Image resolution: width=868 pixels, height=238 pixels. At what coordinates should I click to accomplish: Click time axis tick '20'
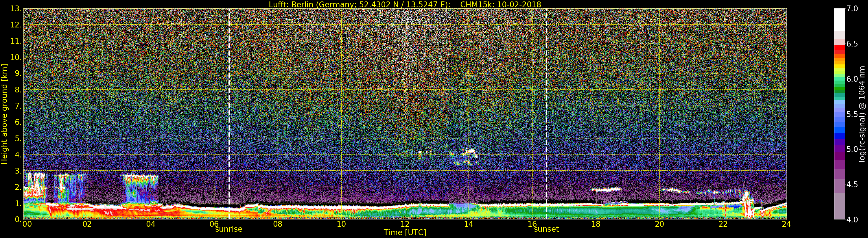pos(659,224)
